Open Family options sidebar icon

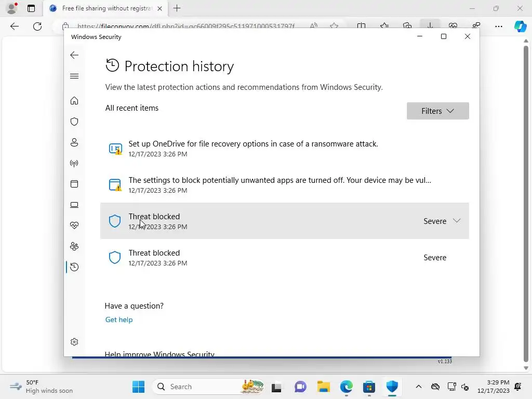(74, 246)
